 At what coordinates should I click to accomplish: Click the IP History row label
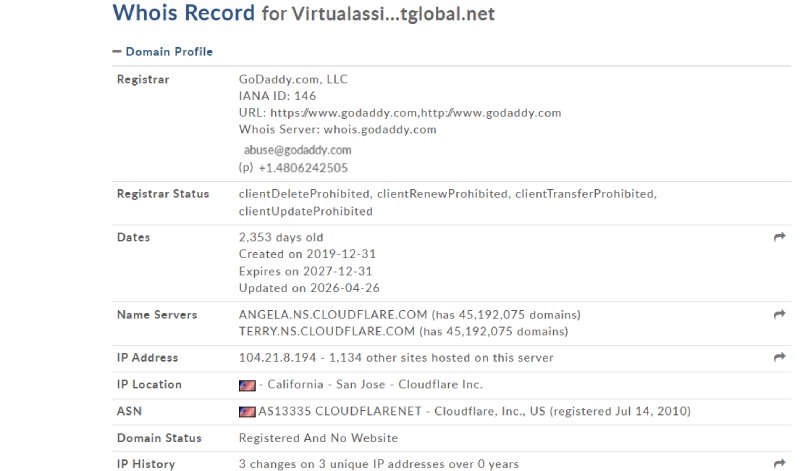click(146, 464)
